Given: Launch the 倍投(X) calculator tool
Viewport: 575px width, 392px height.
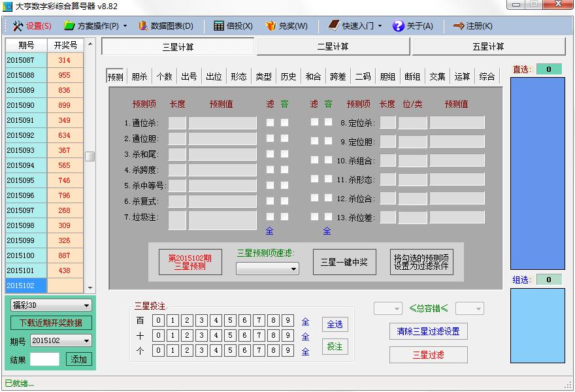Looking at the screenshot, I should (x=219, y=26).
